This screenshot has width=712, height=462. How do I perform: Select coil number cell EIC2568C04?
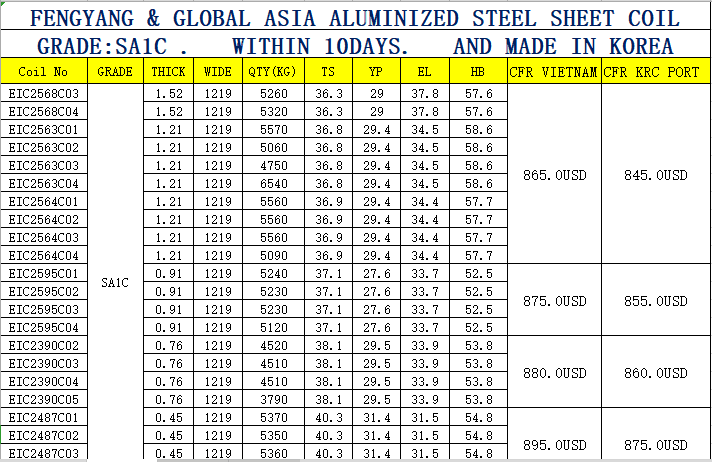point(44,111)
